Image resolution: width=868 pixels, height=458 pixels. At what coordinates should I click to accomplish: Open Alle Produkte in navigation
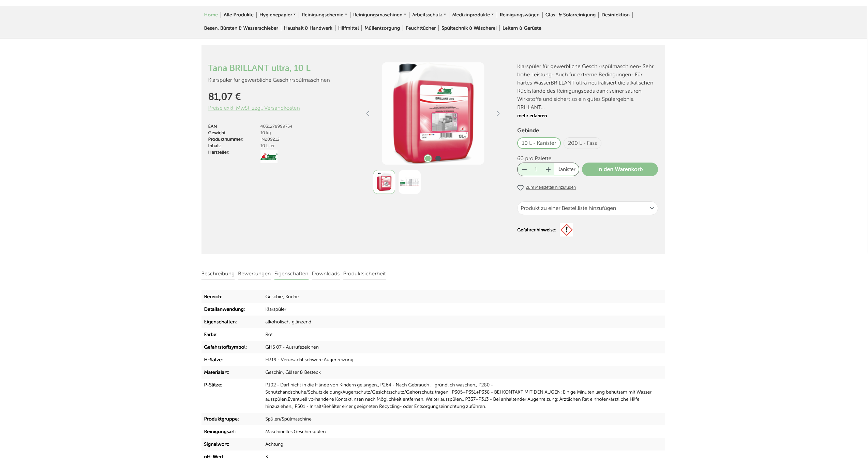coord(239,15)
